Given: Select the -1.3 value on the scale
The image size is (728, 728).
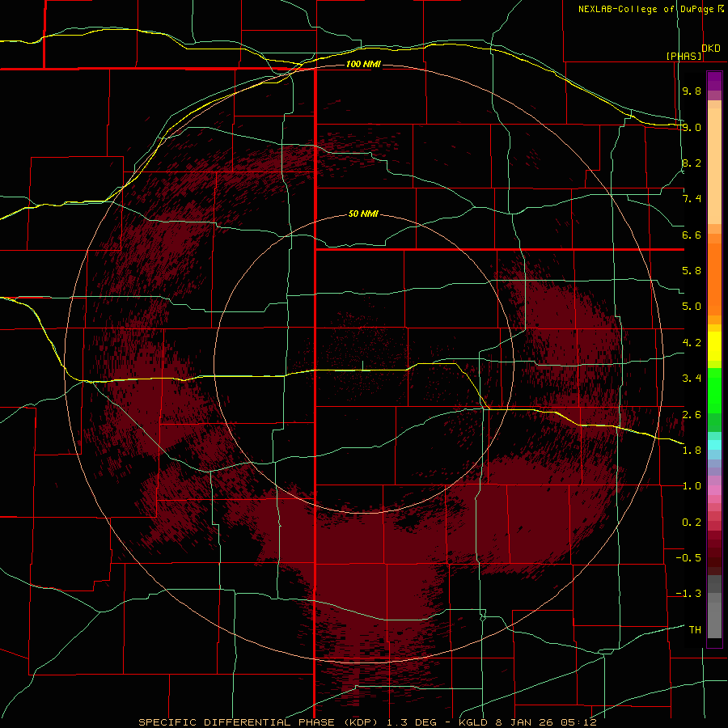Looking at the screenshot, I should coord(688,594).
